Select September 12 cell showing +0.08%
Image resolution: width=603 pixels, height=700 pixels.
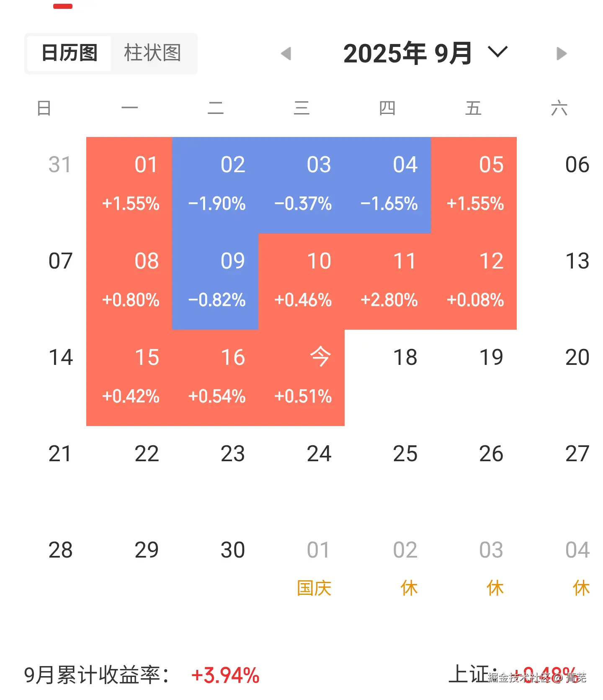point(474,281)
